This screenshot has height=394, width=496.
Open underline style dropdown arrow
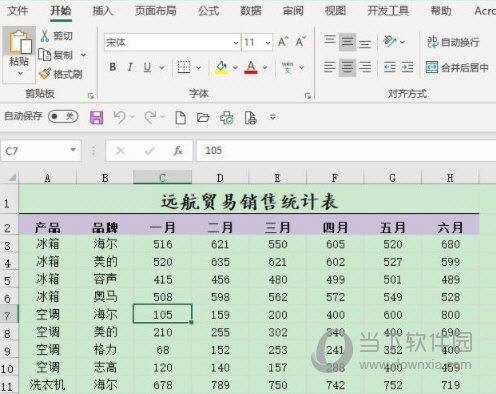coord(162,68)
